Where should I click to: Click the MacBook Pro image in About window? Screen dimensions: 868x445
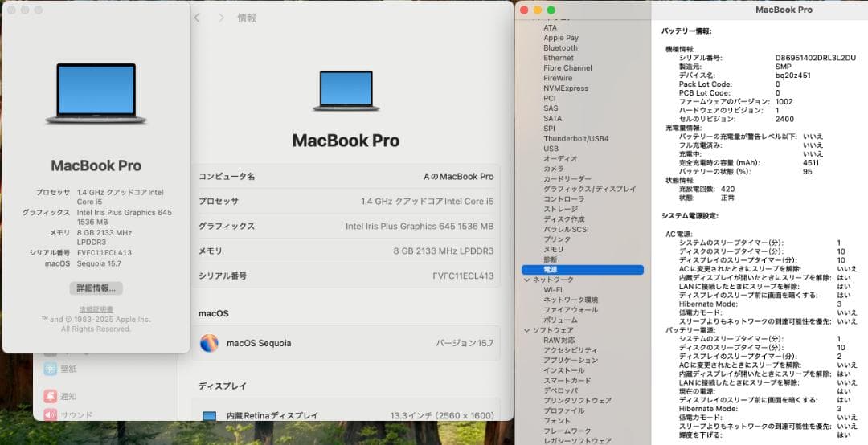(96, 93)
